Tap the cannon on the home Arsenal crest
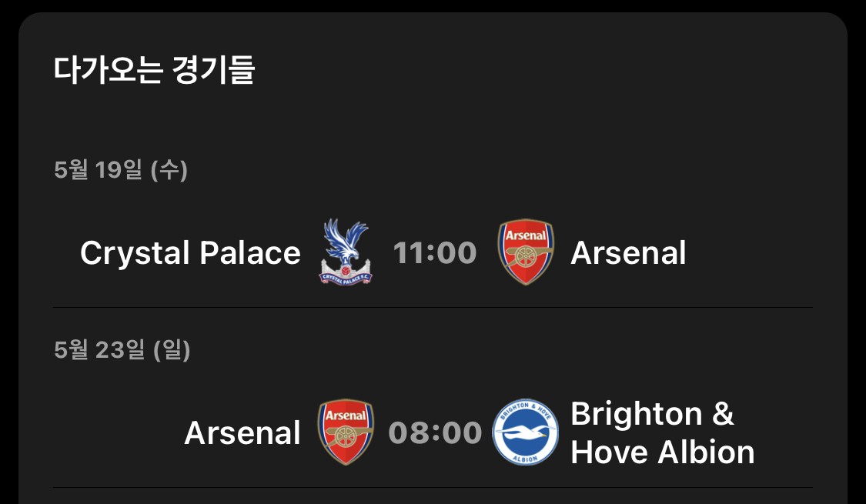 (x=346, y=436)
